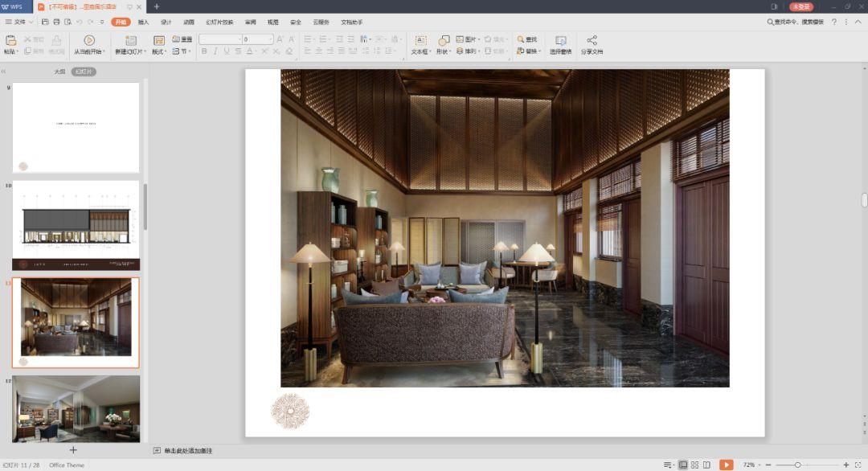Toggle Strikethrough formatting
Image resolution: width=868 pixels, height=471 pixels.
click(x=237, y=51)
